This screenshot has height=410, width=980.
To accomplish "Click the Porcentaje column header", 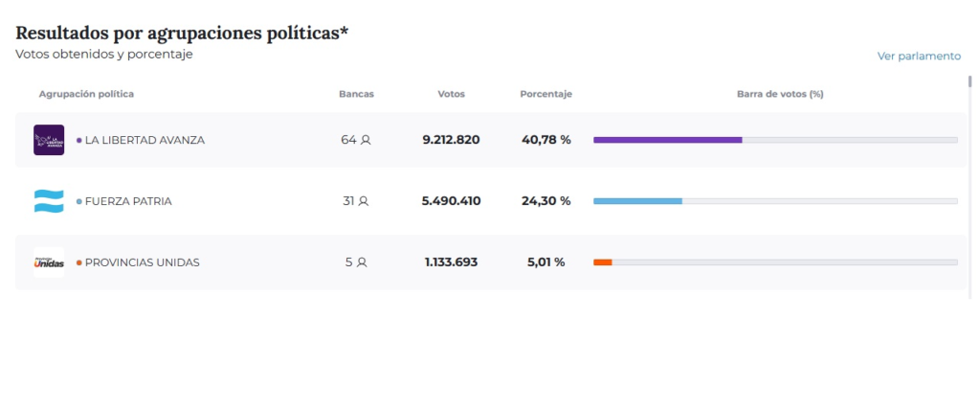I will [x=546, y=94].
